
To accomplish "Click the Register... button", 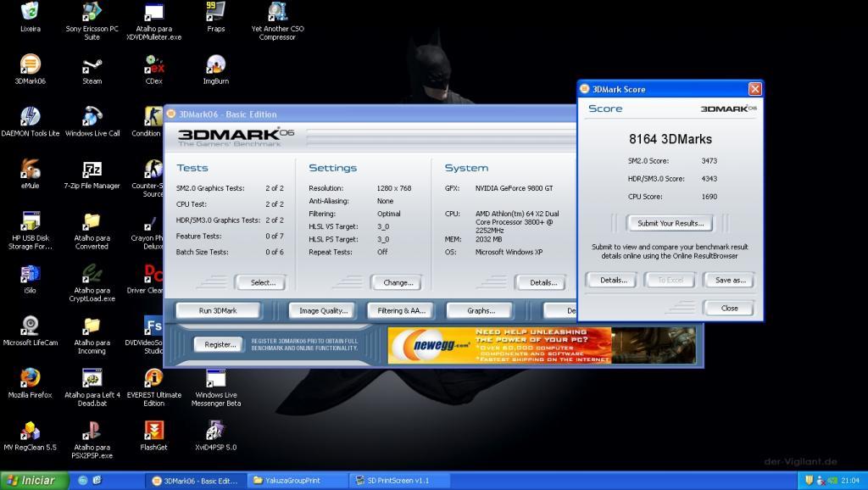I will (220, 344).
